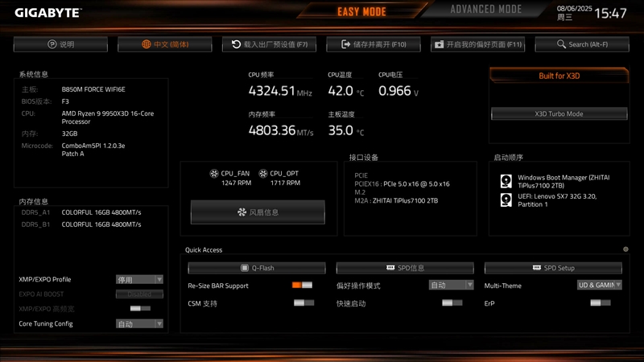
Task: Toggle the ErP switch
Action: [x=601, y=303]
